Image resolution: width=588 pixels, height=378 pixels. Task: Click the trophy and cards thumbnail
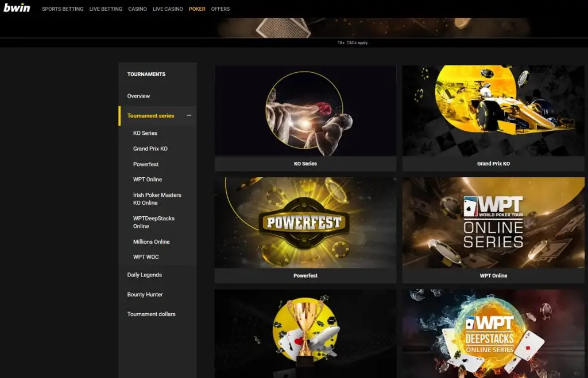(x=305, y=334)
